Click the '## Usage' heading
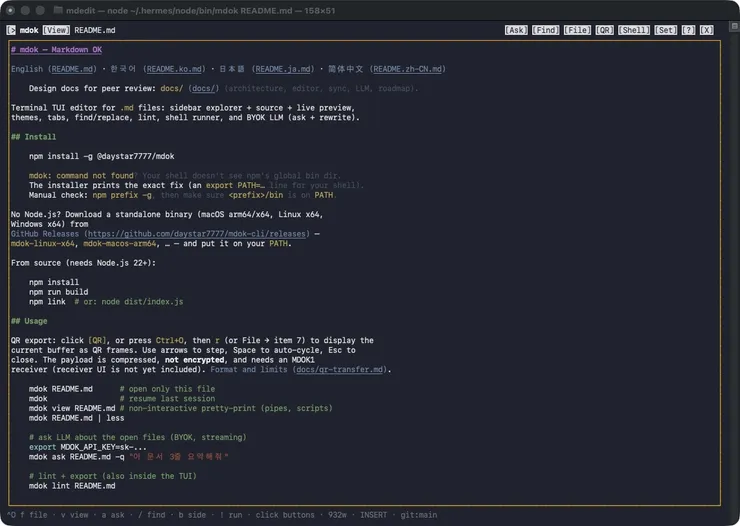The width and height of the screenshot is (740, 526). click(x=29, y=321)
